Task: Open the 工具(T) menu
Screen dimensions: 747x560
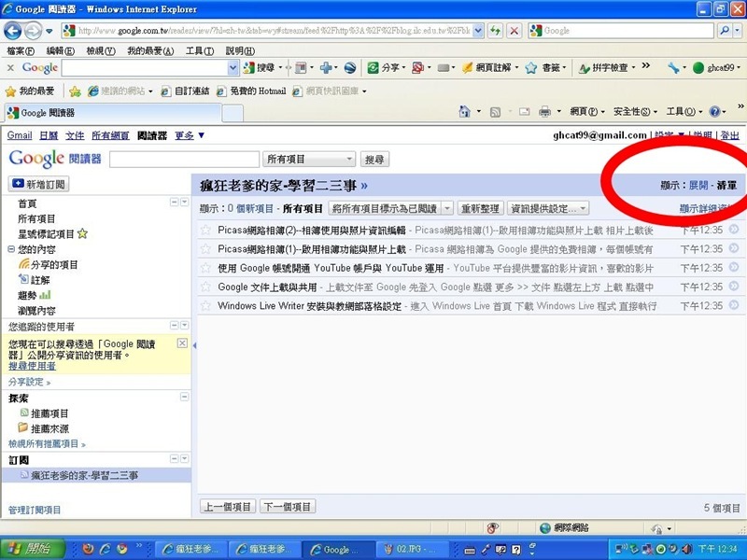Action: click(200, 51)
